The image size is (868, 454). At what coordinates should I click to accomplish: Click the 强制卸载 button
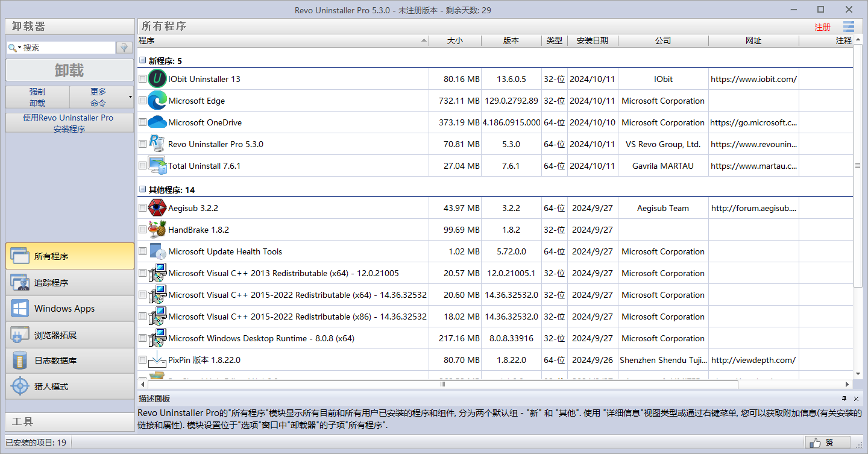pos(37,97)
